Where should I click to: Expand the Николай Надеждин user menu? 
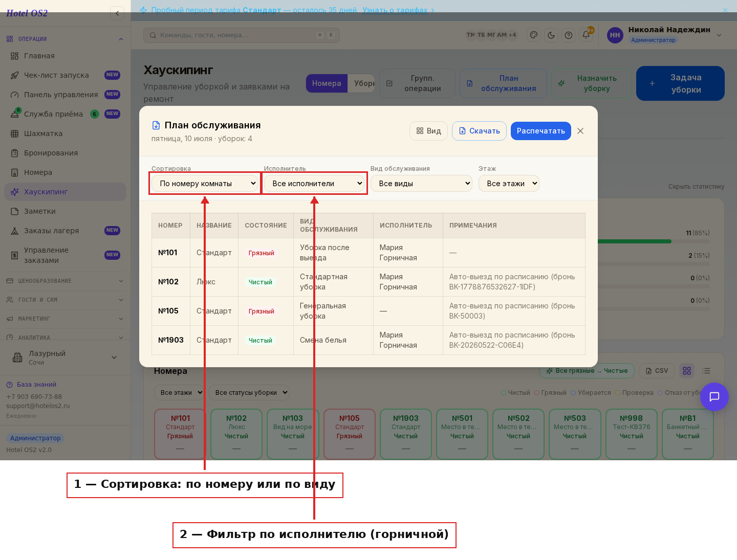[719, 35]
